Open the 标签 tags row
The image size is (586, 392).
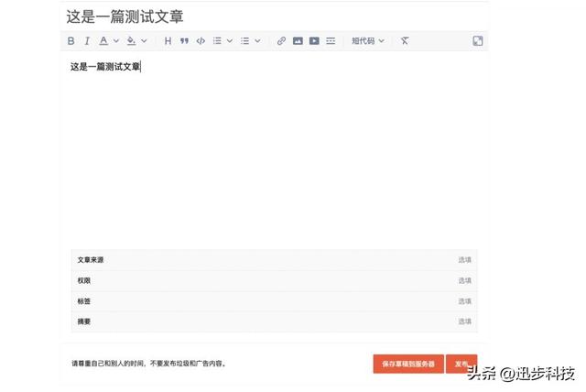pos(275,301)
